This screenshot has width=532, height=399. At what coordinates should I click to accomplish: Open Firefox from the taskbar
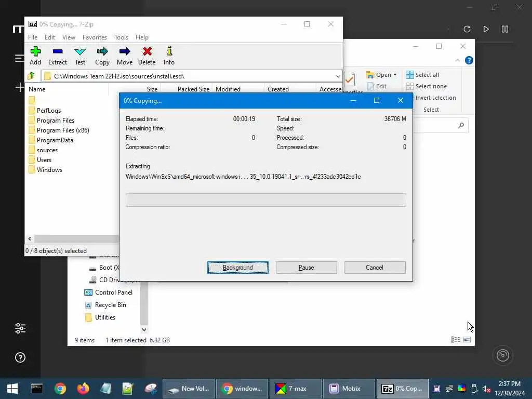83,389
